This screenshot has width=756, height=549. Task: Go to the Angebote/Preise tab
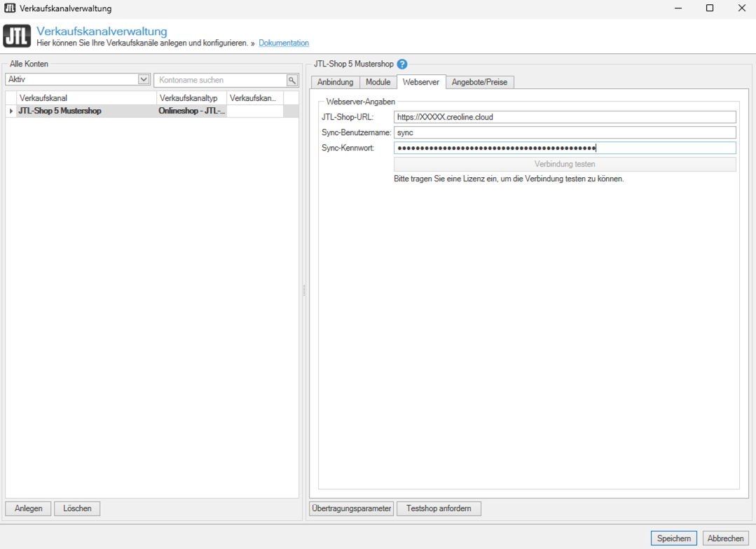point(479,82)
